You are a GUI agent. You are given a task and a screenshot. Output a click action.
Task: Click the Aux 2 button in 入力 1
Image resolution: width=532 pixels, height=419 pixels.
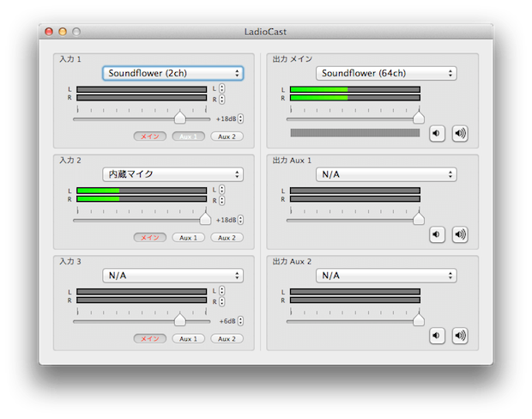click(x=227, y=136)
